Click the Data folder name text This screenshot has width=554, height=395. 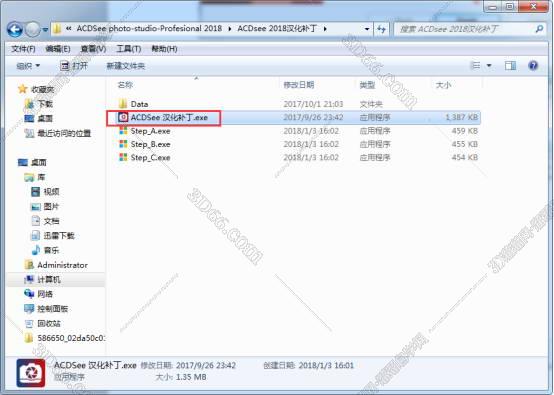(139, 104)
